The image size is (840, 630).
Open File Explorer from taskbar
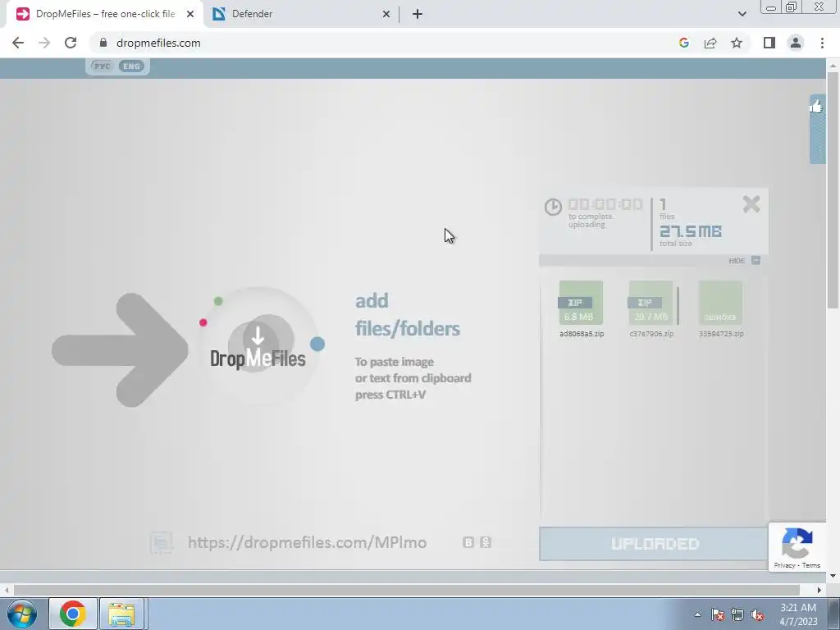(121, 614)
